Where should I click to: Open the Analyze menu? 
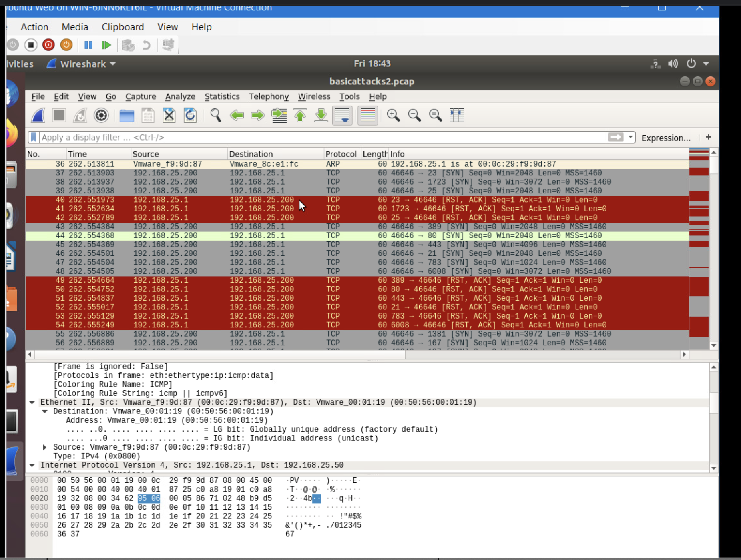coord(180,96)
